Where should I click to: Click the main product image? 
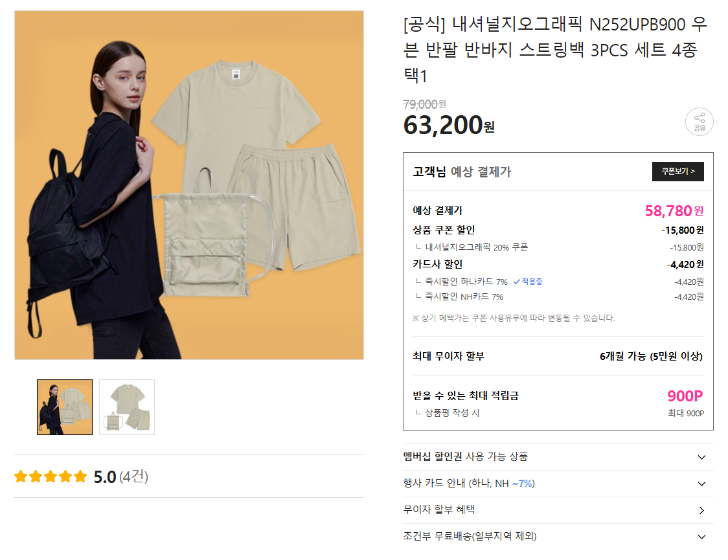189,185
